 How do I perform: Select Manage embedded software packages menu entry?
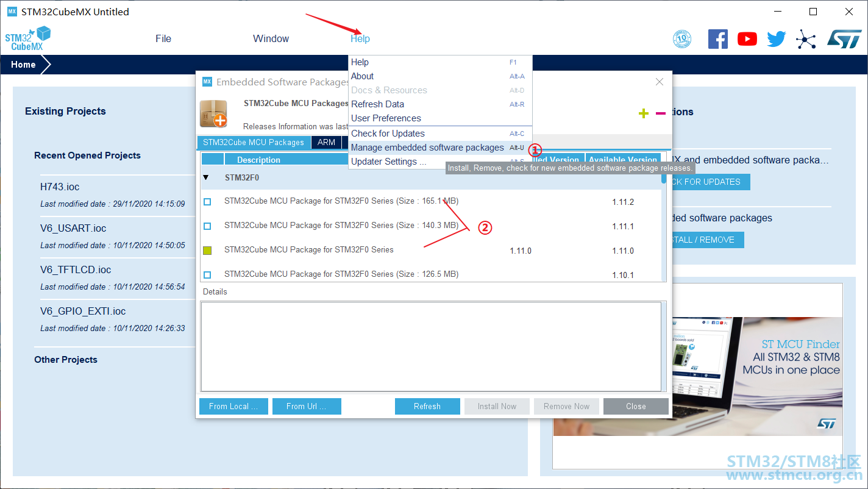(x=440, y=148)
